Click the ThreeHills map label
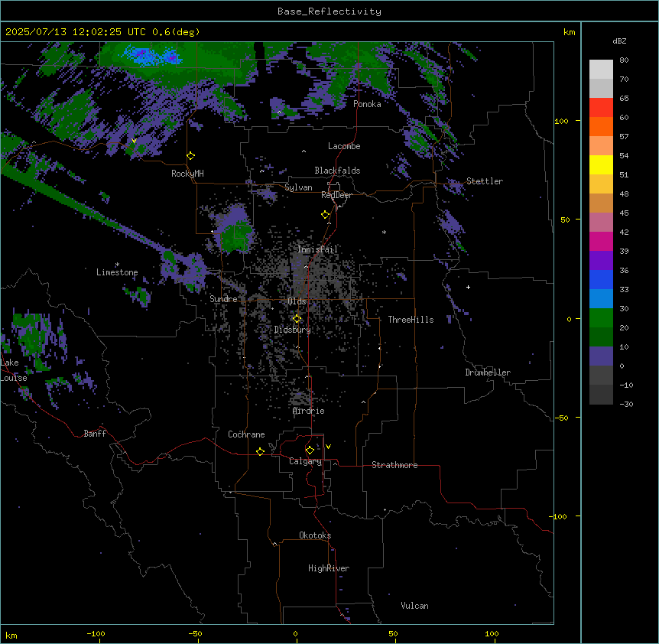The width and height of the screenshot is (659, 644). tap(411, 320)
